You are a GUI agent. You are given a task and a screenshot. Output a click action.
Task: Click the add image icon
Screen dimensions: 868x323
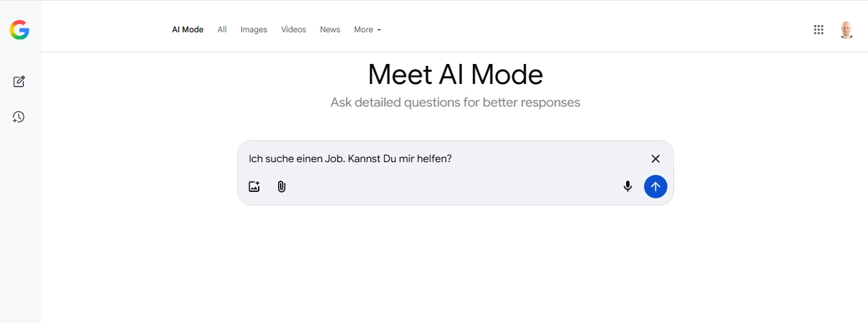(x=254, y=187)
